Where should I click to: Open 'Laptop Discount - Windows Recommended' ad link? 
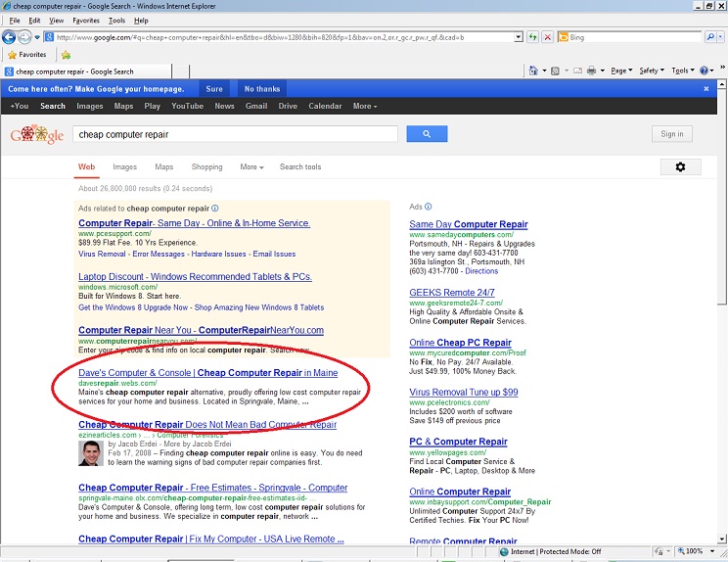point(195,276)
